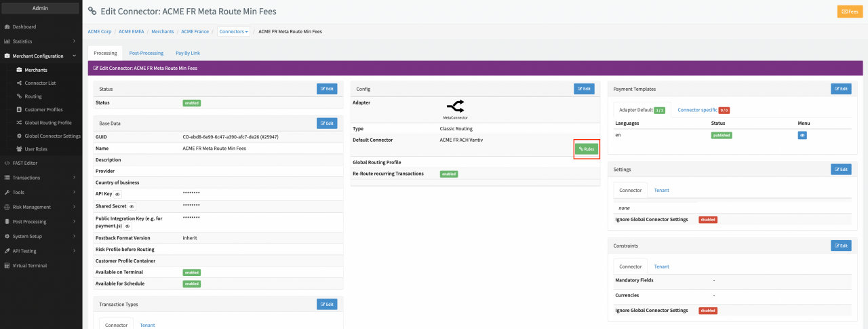Show the Public Integration Key value
Screen dimensions: 868x329
coord(127,227)
